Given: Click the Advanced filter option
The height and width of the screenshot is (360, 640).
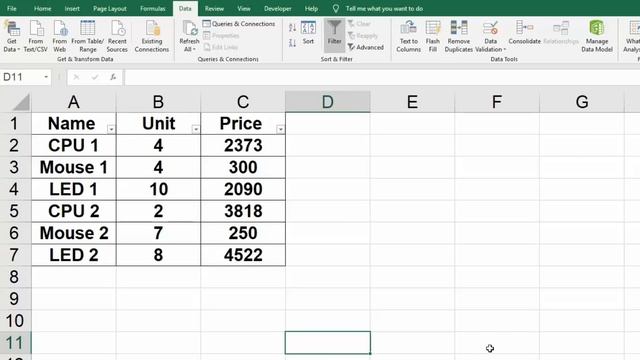Looking at the screenshot, I should (366, 47).
